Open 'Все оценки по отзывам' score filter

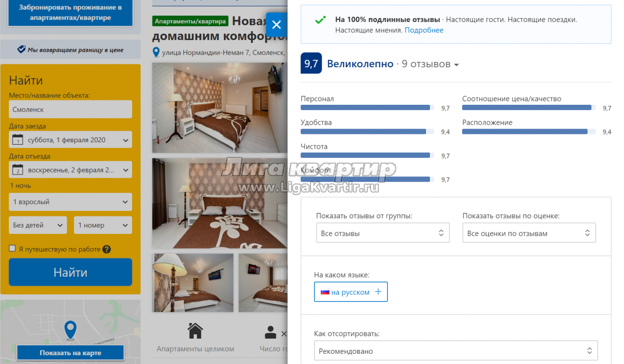(x=529, y=233)
